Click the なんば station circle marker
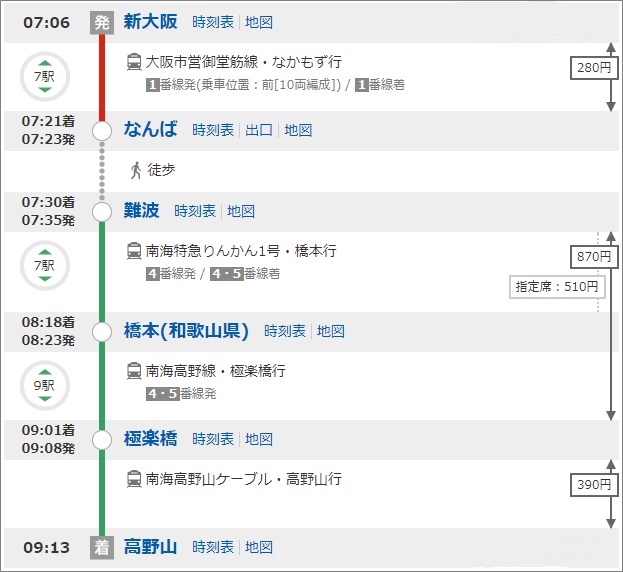623x572 pixels. (x=102, y=131)
